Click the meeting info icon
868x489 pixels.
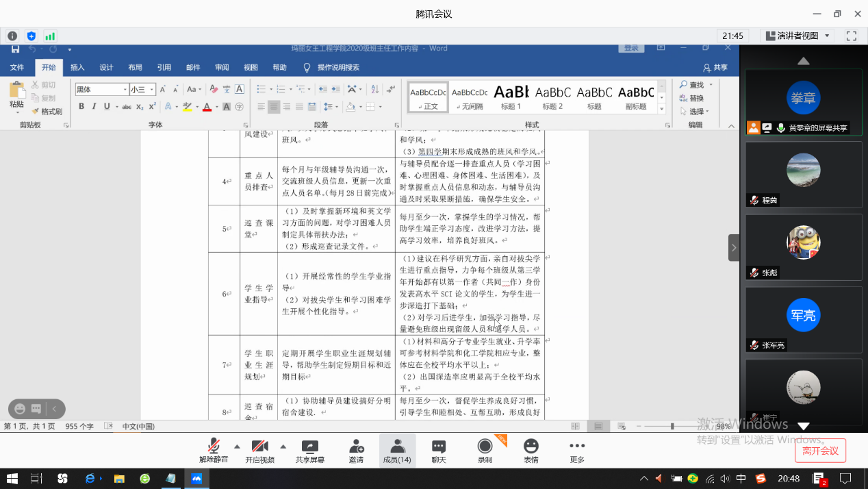click(x=12, y=36)
